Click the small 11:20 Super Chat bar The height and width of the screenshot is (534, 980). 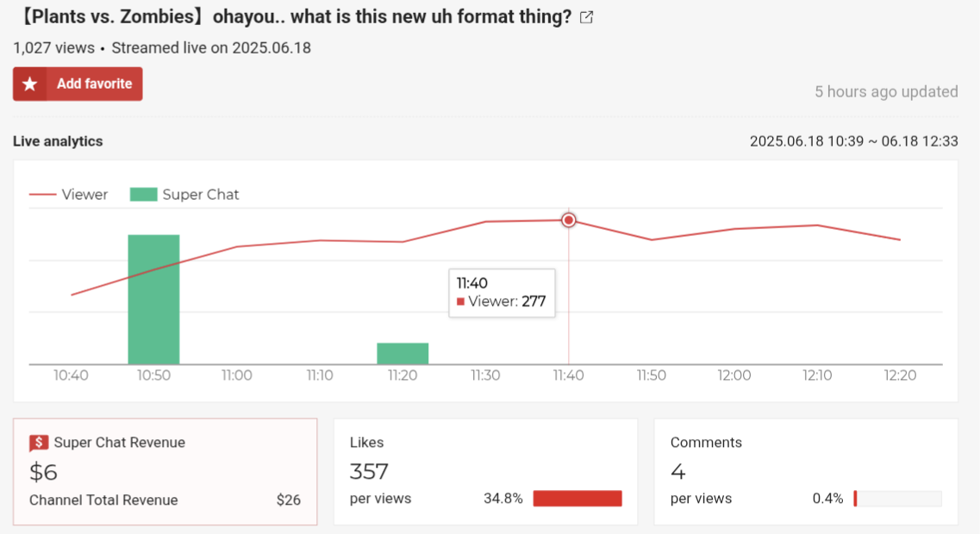(403, 353)
